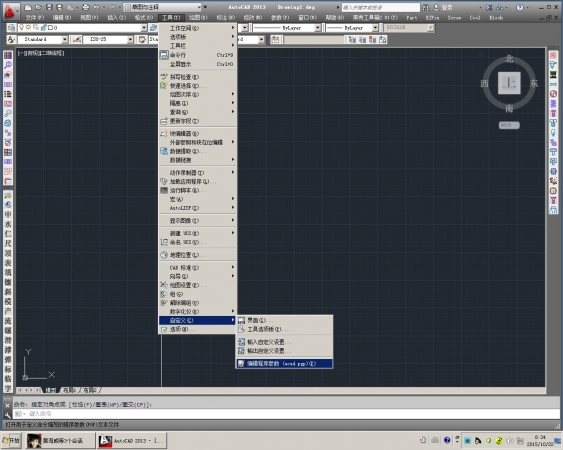The height and width of the screenshot is (450, 563).
Task: Switch to the Layout1 (布局1) tab
Action: pyautogui.click(x=69, y=390)
